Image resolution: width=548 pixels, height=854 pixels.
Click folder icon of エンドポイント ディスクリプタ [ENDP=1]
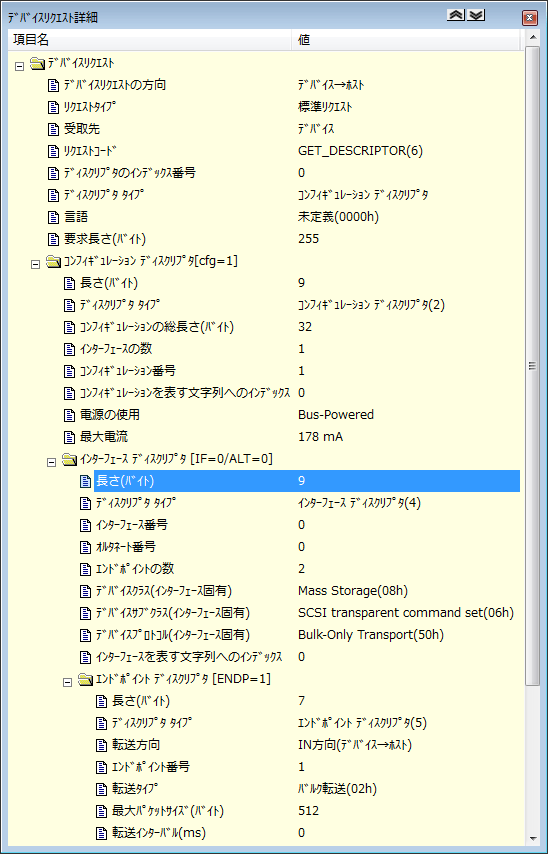click(x=85, y=679)
